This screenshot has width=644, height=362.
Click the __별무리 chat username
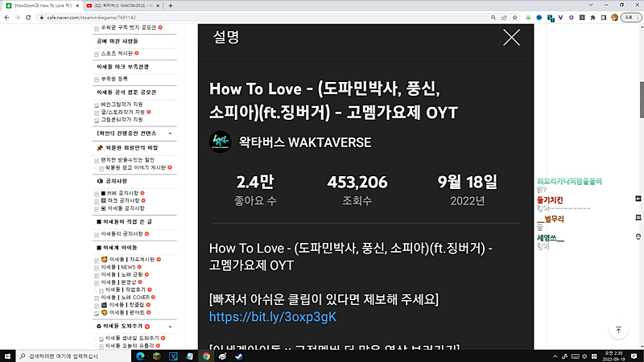coord(551,219)
